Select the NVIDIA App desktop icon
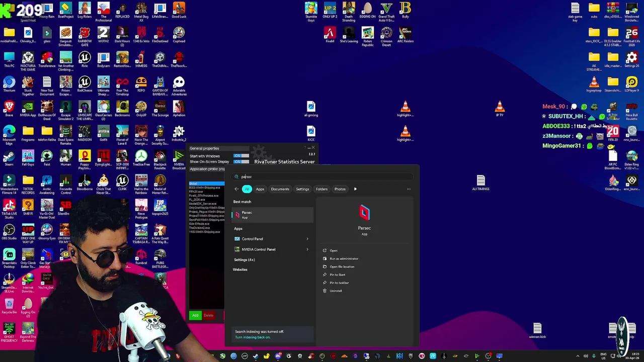Image resolution: width=644 pixels, height=362 pixels. coord(28,109)
